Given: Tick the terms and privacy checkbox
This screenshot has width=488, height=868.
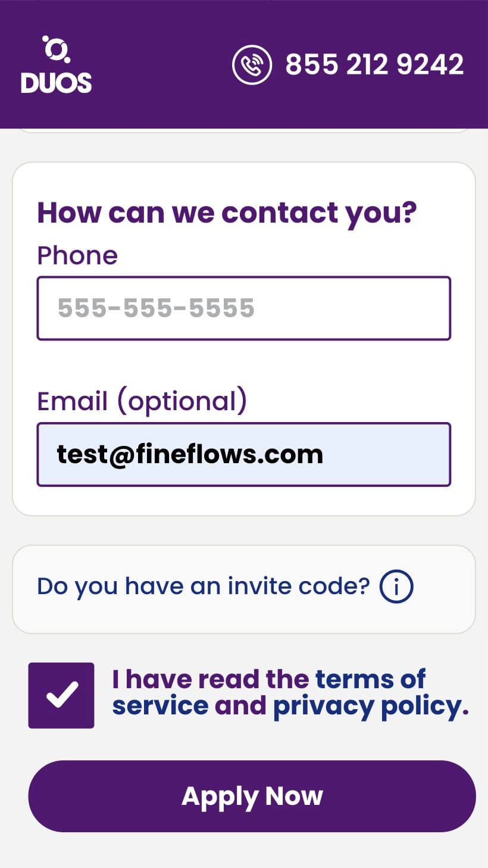Looking at the screenshot, I should (x=61, y=695).
